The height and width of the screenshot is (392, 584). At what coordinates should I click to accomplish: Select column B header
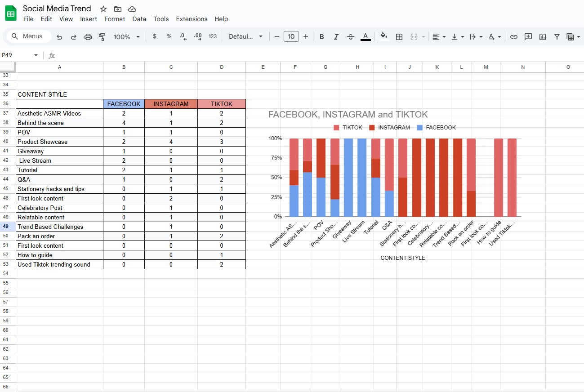pos(124,67)
